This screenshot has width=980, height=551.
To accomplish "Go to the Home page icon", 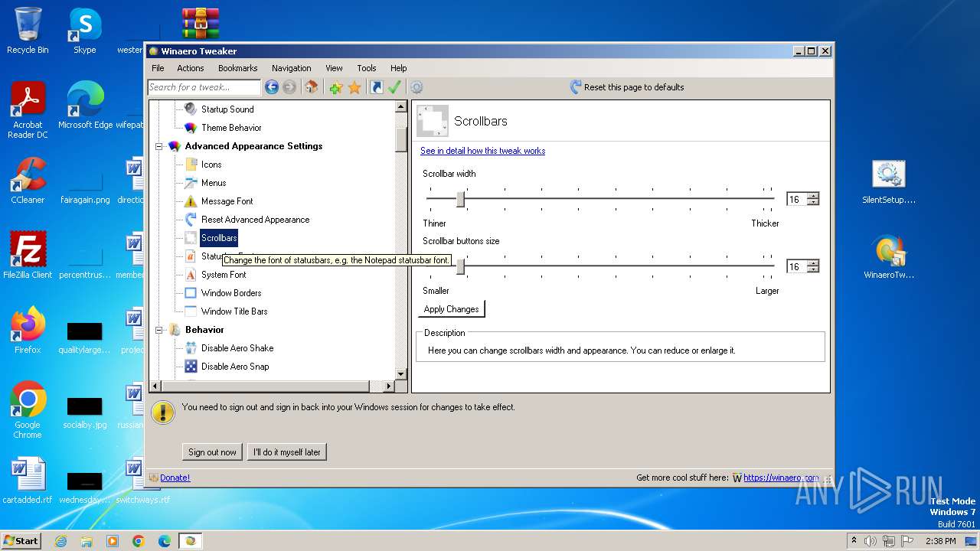I will pyautogui.click(x=312, y=87).
